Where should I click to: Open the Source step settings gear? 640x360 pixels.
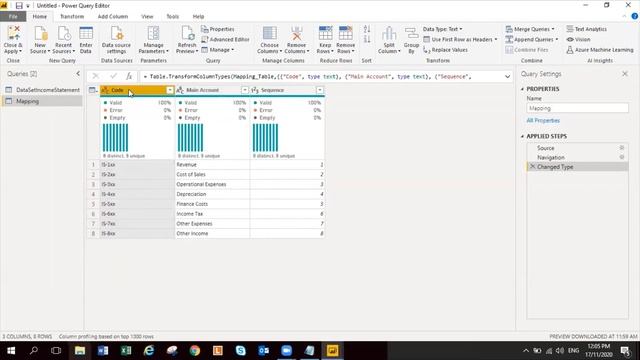[x=622, y=148]
